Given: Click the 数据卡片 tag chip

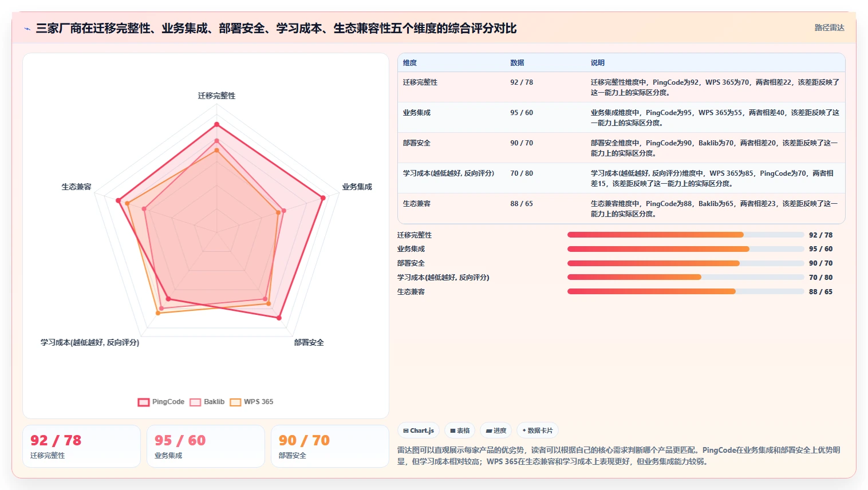Looking at the screenshot, I should [538, 430].
